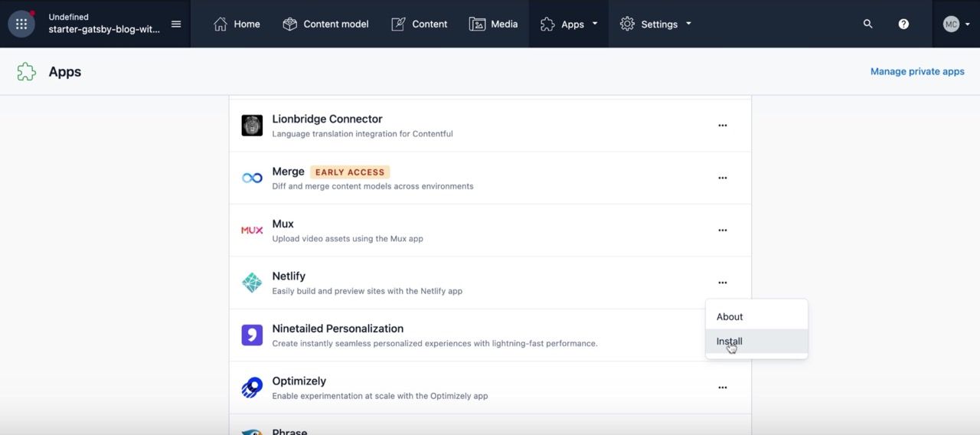Screen dimensions: 980x435
Task: Click the Content pencil-edit icon
Action: click(x=398, y=24)
